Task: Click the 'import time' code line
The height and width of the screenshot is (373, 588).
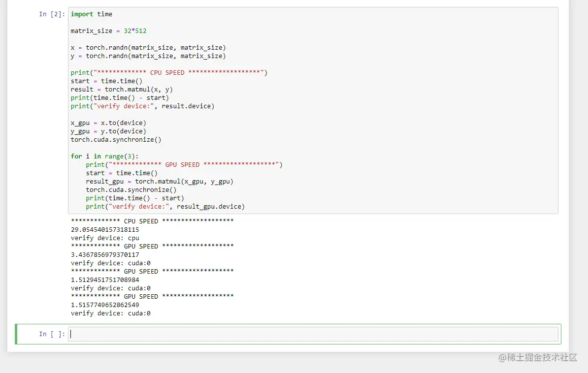Action: pos(92,14)
